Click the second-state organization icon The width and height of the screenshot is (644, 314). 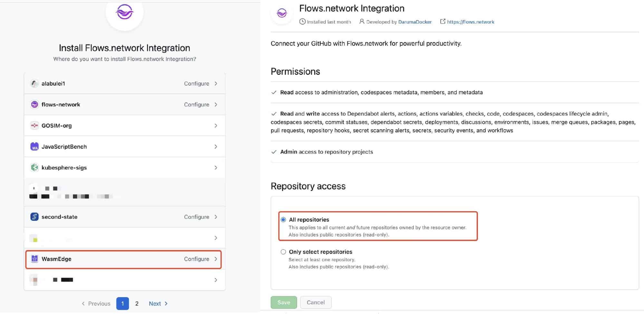click(x=34, y=217)
